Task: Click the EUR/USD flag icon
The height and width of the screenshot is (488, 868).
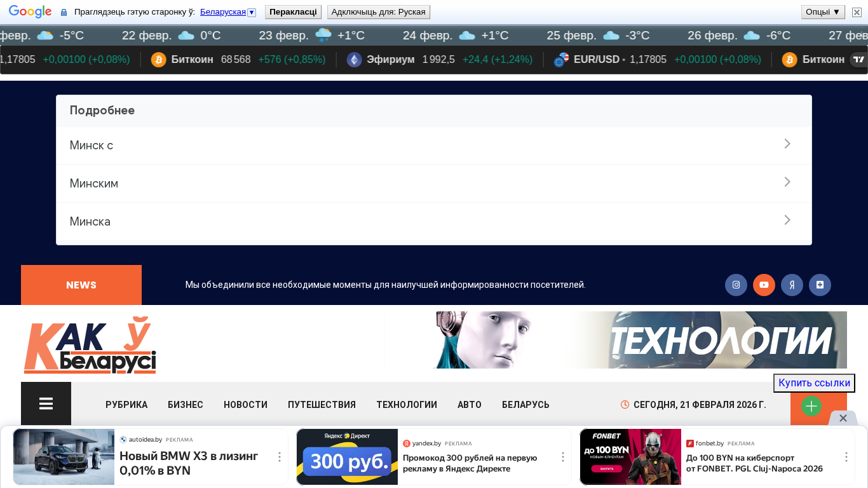Action: [x=561, y=60]
